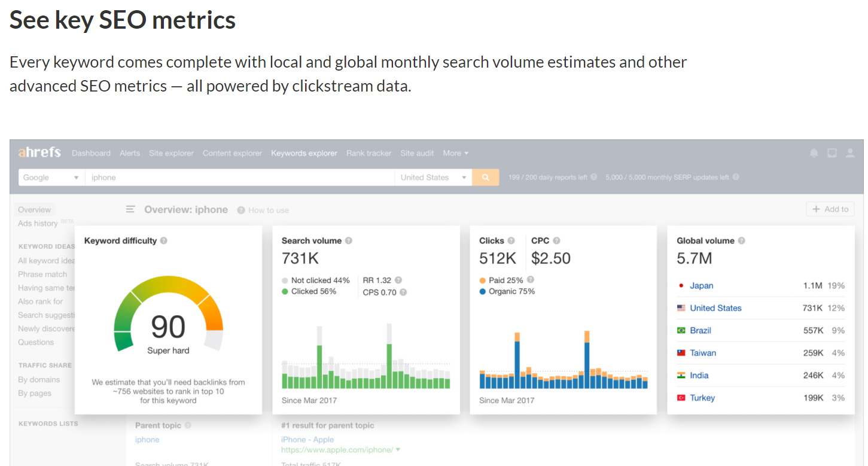This screenshot has width=868, height=466.
Task: Click help icon beside CPS 0.70
Action: point(403,293)
